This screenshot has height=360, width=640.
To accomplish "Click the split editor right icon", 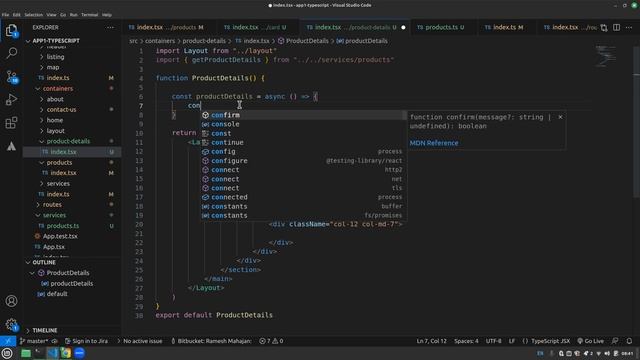I will click(x=616, y=27).
